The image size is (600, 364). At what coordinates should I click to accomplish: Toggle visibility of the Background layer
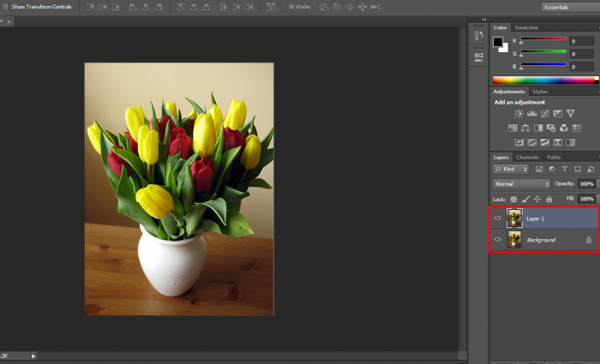pos(498,240)
